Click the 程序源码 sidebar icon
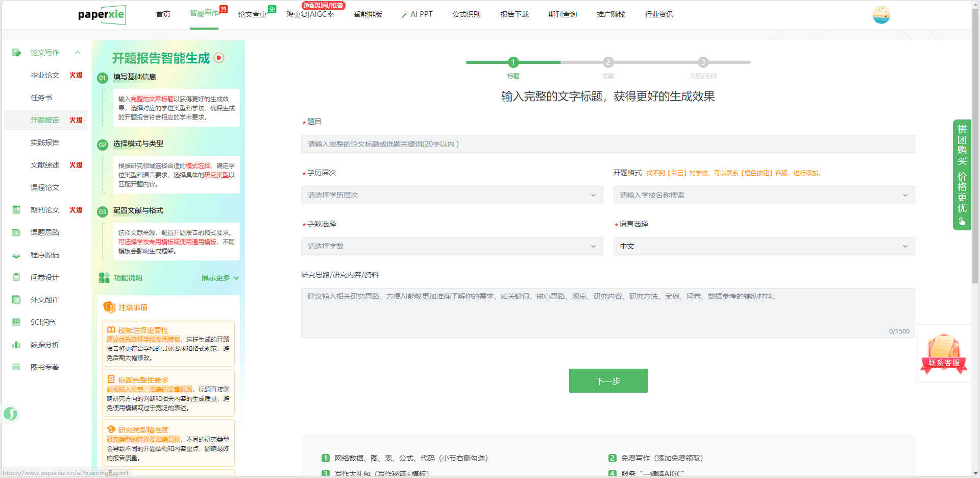The width and height of the screenshot is (980, 478). tap(16, 255)
